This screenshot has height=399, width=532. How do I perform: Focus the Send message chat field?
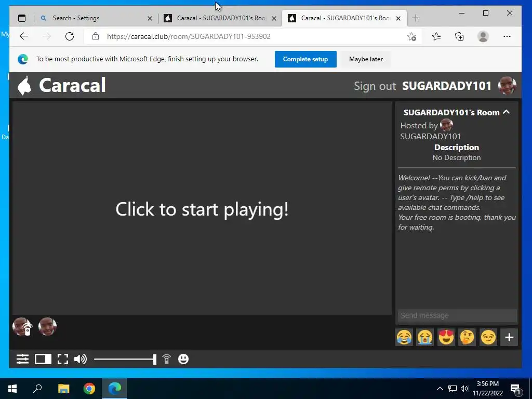[x=457, y=315]
